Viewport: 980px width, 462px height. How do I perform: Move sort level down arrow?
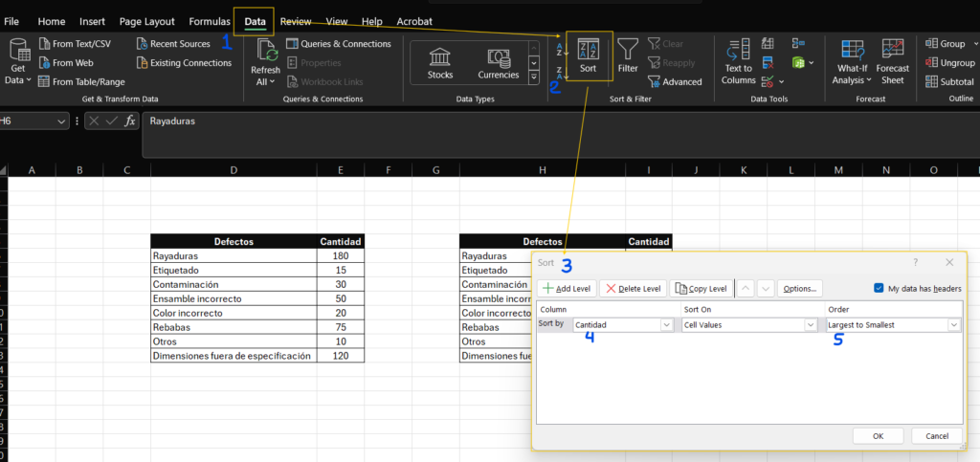[767, 289]
